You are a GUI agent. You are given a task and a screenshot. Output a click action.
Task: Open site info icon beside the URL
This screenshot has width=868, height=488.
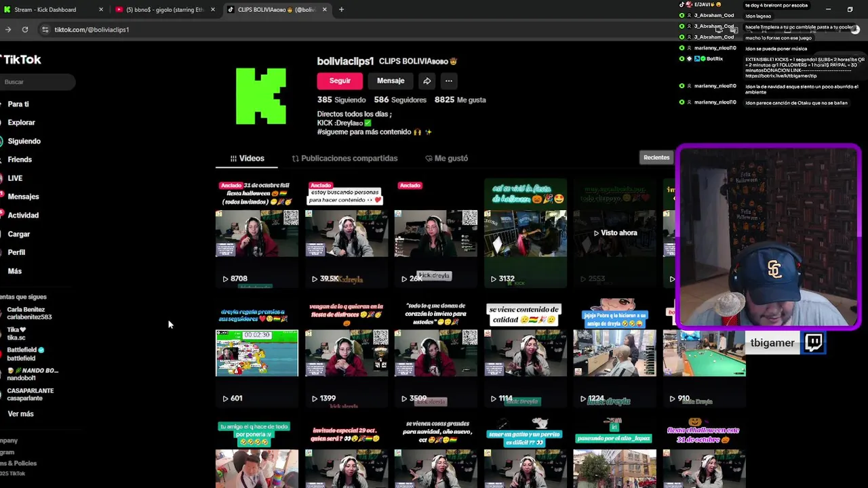(45, 29)
